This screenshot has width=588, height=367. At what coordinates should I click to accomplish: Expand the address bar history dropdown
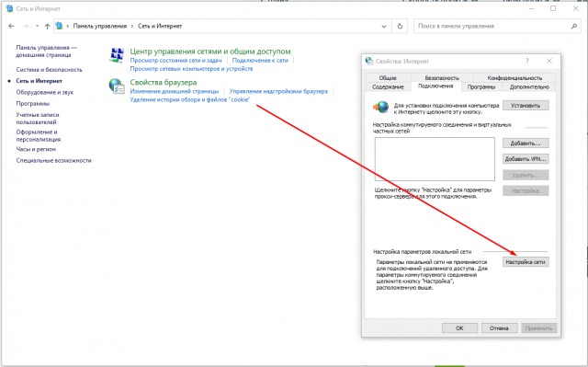[384, 27]
